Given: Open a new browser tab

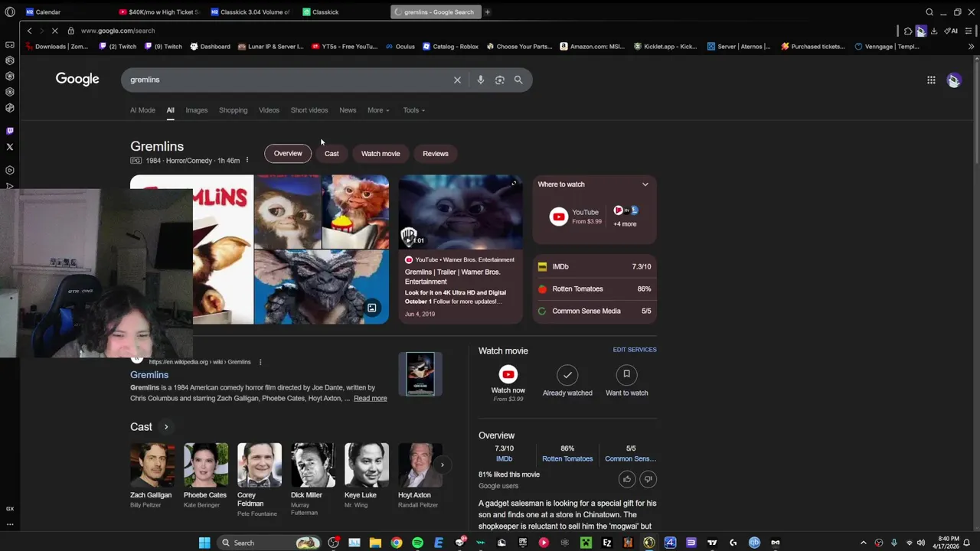Looking at the screenshot, I should click(487, 12).
